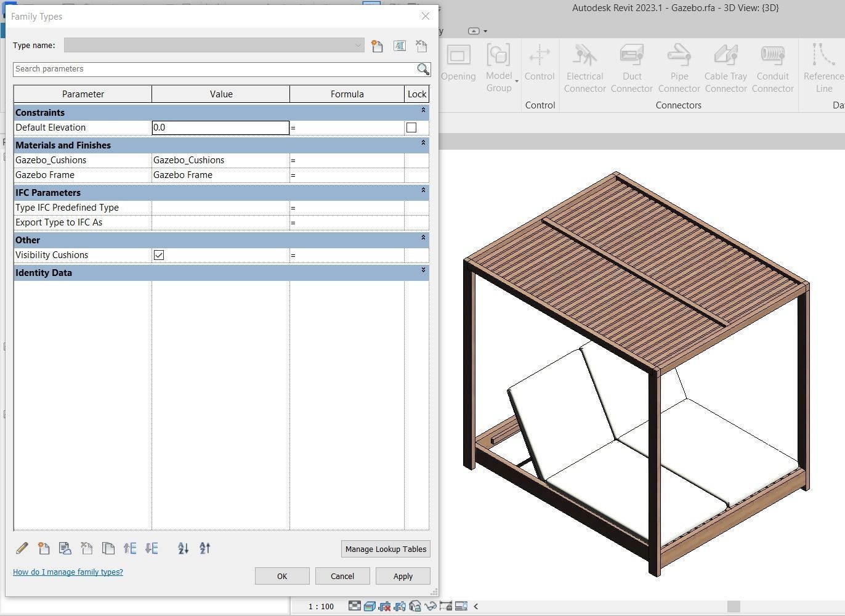The height and width of the screenshot is (616, 845).
Task: Click OK in Family Types dialog
Action: tap(282, 576)
